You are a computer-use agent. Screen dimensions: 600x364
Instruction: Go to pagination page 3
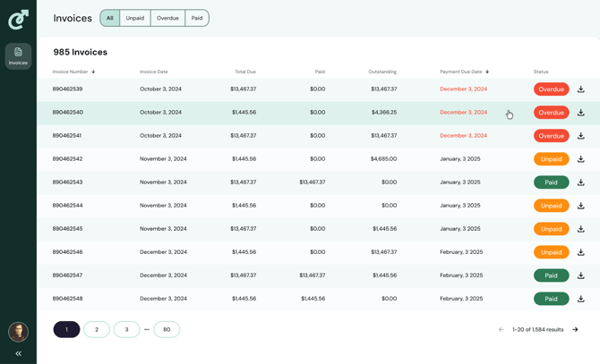point(126,329)
